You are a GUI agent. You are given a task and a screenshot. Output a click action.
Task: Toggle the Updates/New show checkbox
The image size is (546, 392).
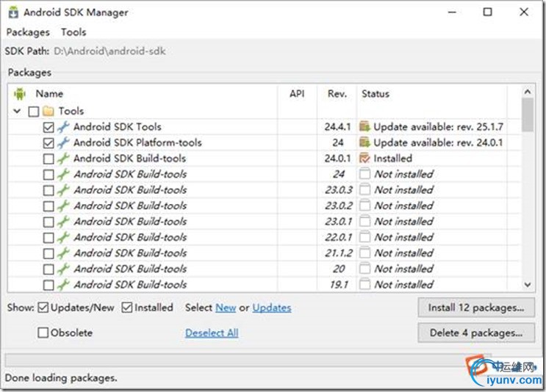(x=43, y=308)
